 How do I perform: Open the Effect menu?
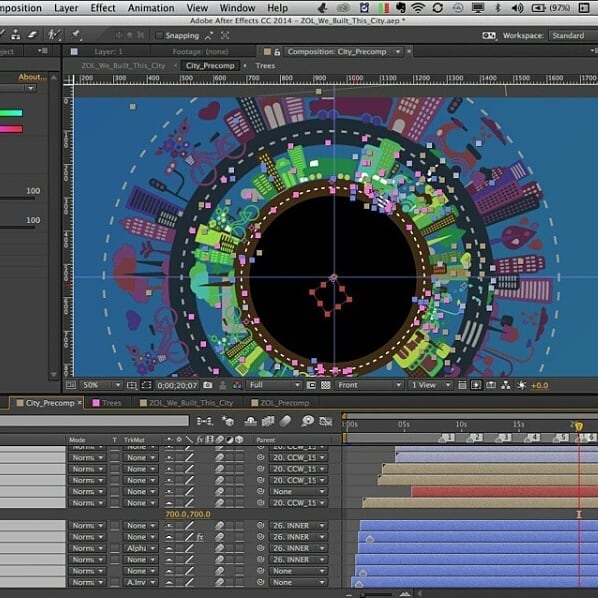click(103, 8)
